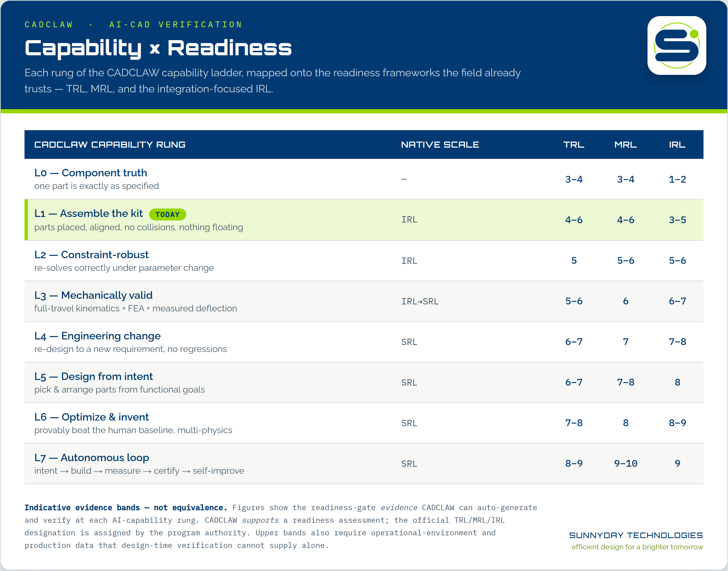The image size is (728, 571).
Task: Click the L2 TRL value 5
Action: (574, 261)
